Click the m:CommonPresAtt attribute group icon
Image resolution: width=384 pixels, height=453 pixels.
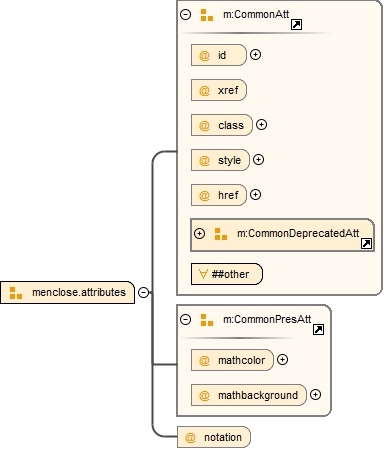[207, 320]
